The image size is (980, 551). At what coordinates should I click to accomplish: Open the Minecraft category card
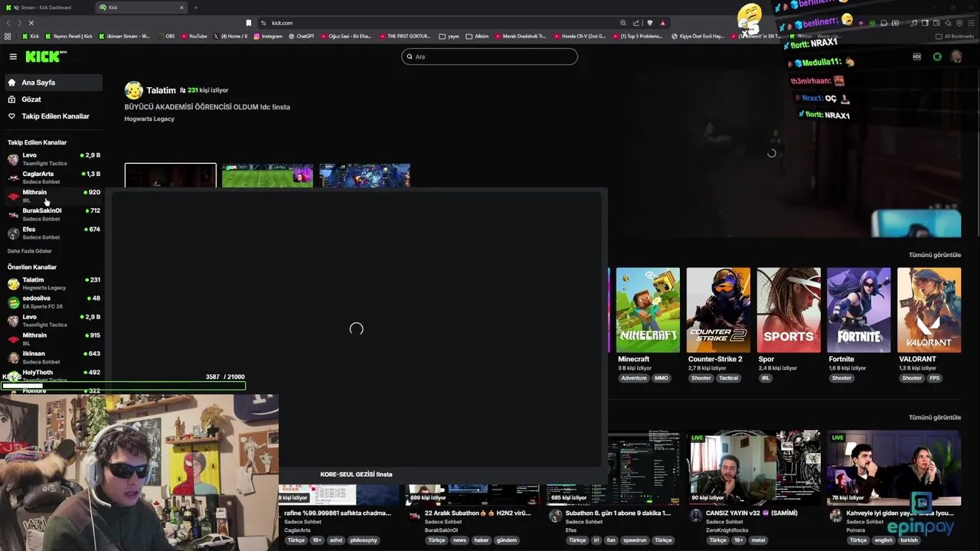tap(648, 310)
